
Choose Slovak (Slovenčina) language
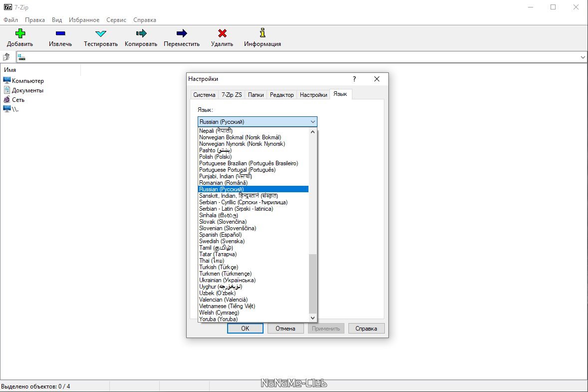click(253, 222)
